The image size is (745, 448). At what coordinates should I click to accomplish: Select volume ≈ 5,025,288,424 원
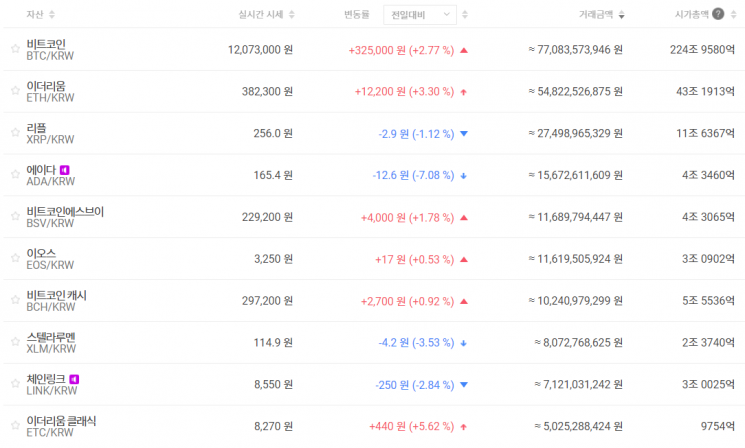coord(578,426)
